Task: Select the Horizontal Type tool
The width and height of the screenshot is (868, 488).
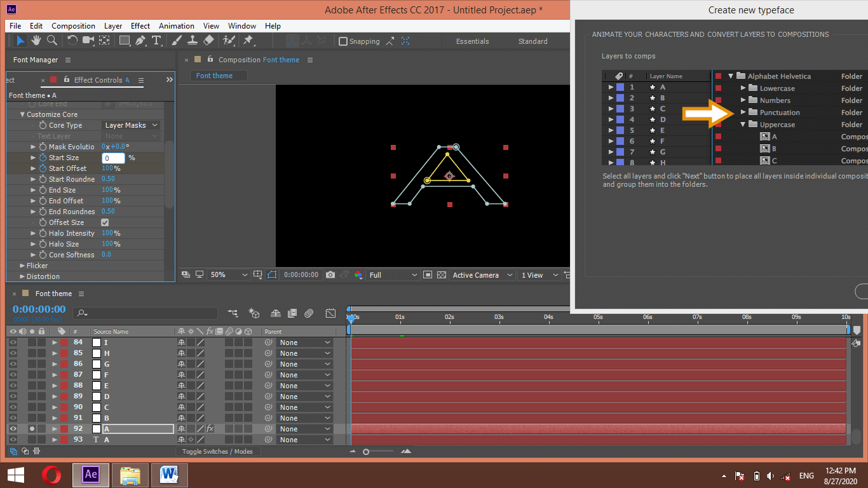Action: pyautogui.click(x=156, y=41)
